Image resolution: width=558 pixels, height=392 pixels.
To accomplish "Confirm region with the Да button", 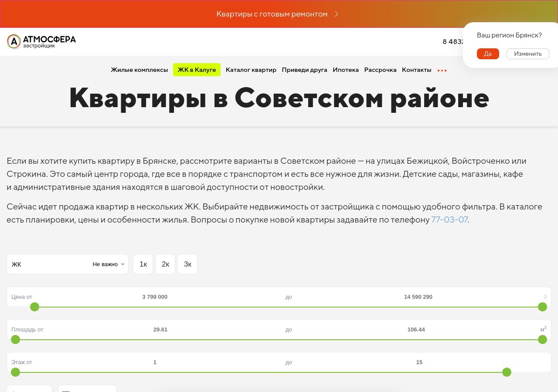I will point(488,54).
